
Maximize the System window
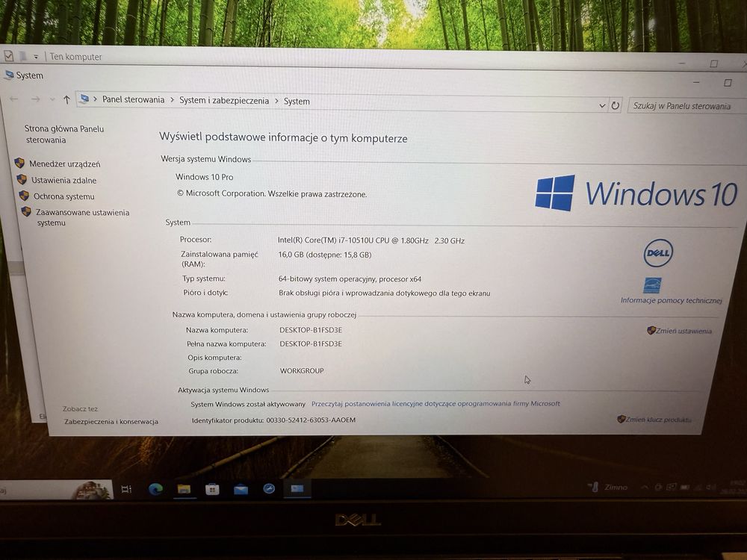tap(728, 83)
